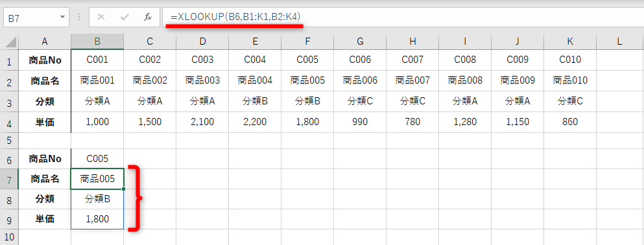Click cell containing C010
The image size is (644, 245).
(571, 60)
